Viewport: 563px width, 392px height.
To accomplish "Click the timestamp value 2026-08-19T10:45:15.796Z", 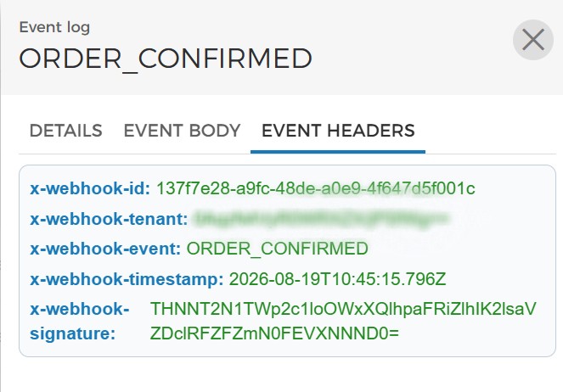I will (x=337, y=279).
